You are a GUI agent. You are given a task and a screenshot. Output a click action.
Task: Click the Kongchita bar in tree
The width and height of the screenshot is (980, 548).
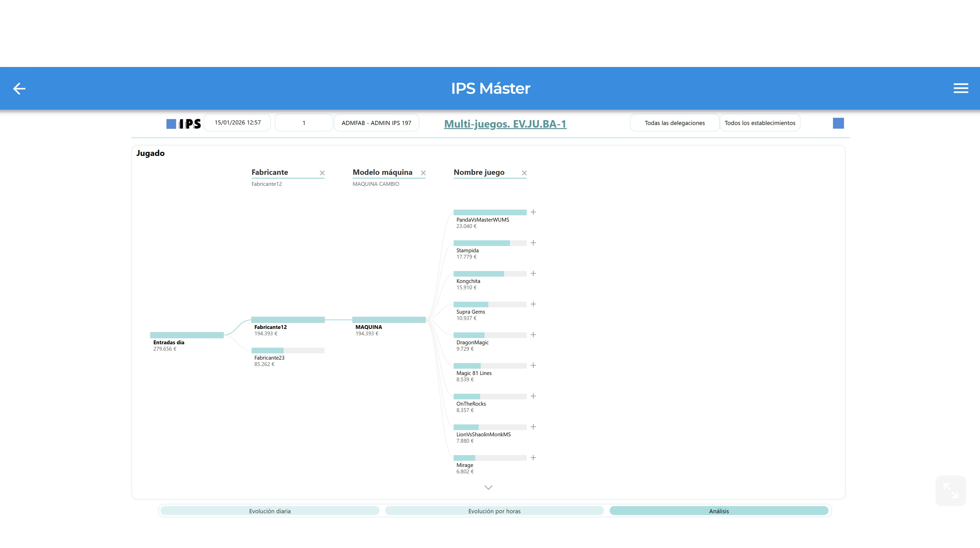490,274
